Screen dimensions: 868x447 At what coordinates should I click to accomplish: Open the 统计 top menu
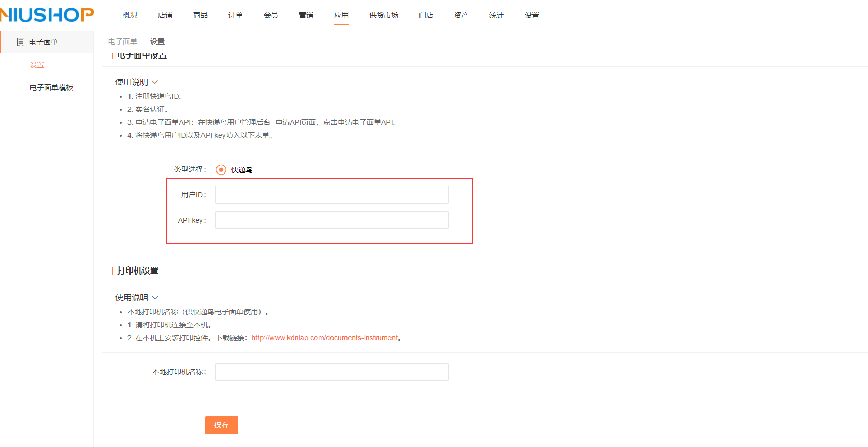tap(497, 16)
